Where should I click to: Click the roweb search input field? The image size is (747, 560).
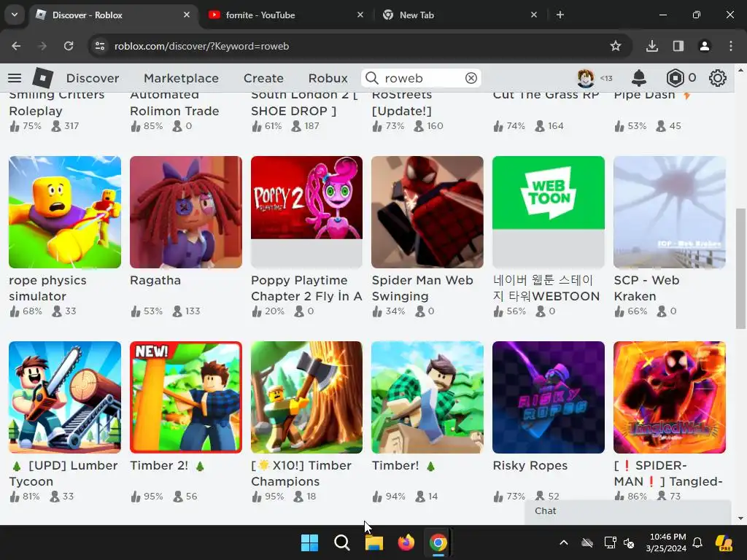[x=422, y=78]
